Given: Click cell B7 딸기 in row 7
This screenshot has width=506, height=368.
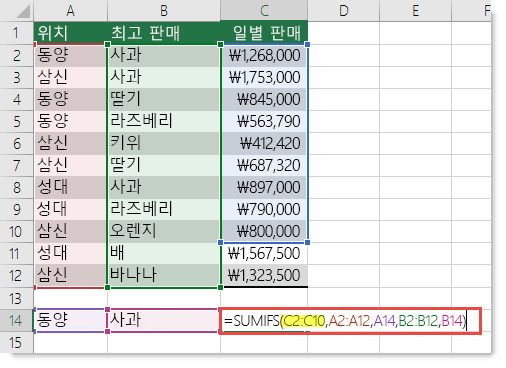Looking at the screenshot, I should pyautogui.click(x=164, y=165).
